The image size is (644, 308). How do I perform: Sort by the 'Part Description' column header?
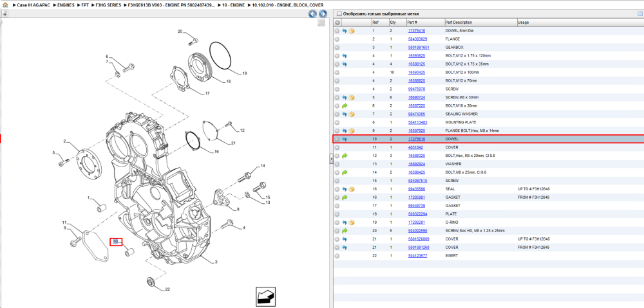coord(480,22)
